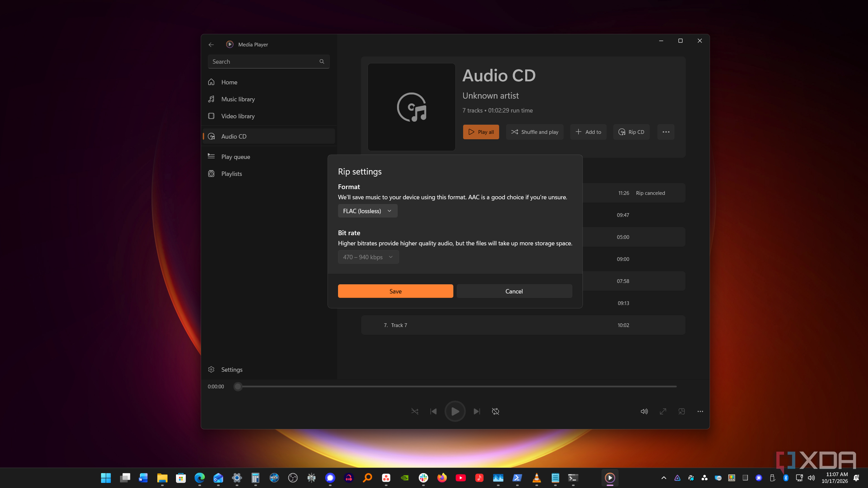Skip to the previous track
The width and height of the screenshot is (868, 488).
coord(433,411)
